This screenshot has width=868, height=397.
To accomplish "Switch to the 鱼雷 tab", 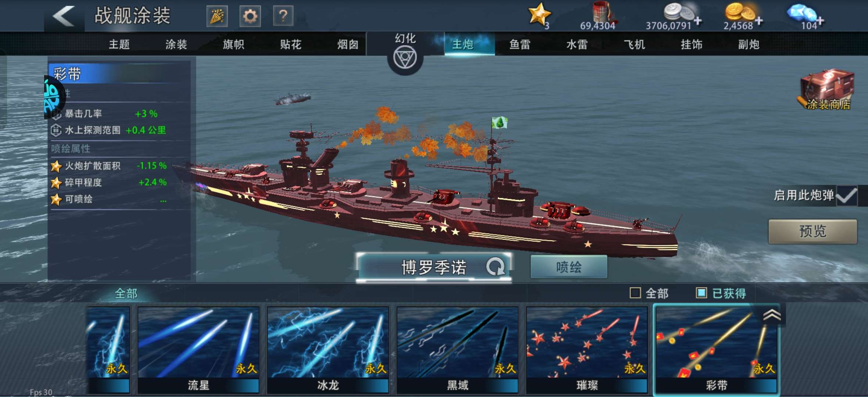I will [520, 44].
